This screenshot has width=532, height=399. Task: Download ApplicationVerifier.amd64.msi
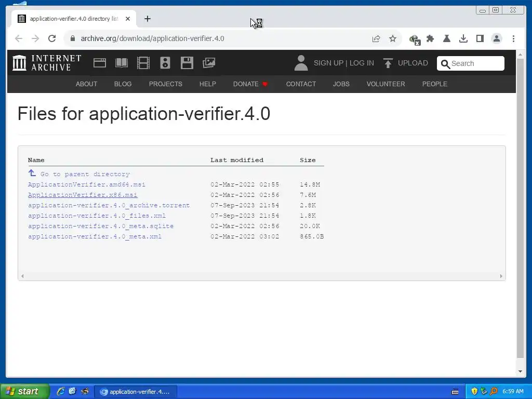87,184
